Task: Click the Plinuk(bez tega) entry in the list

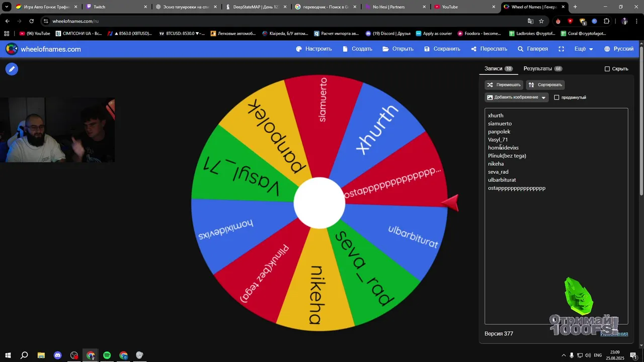Action: [507, 156]
